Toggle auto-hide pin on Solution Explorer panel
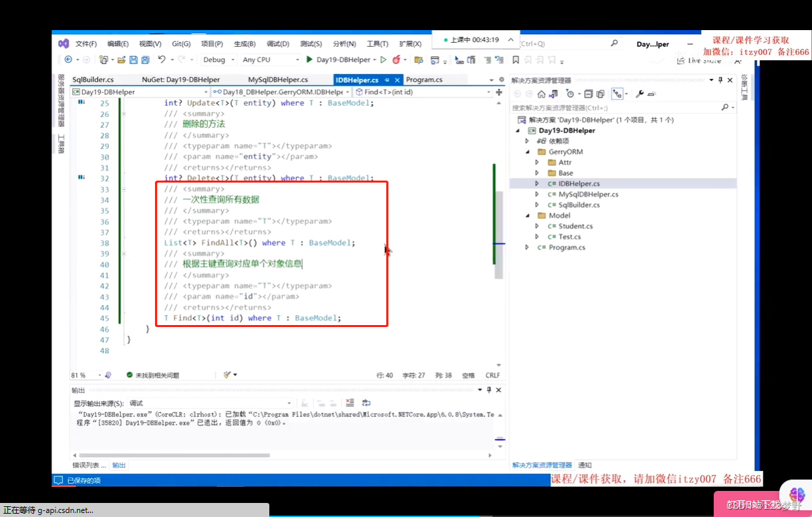812x517 pixels. coord(720,79)
